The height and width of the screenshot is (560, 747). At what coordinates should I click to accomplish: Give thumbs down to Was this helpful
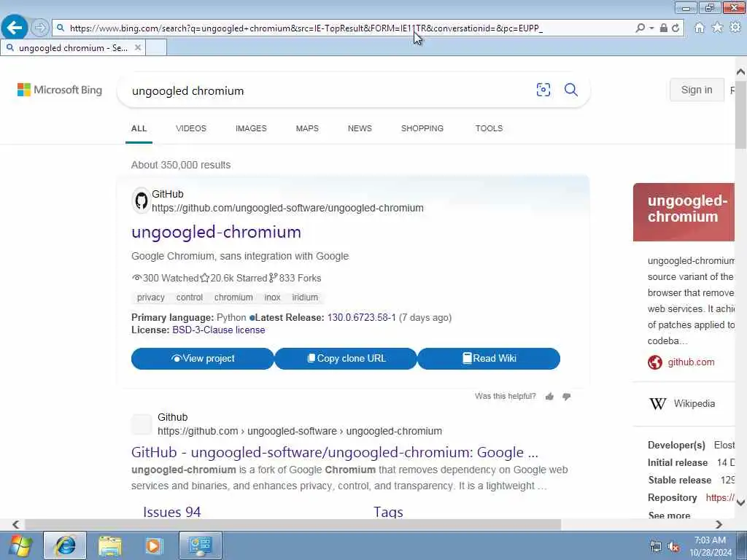tap(566, 396)
